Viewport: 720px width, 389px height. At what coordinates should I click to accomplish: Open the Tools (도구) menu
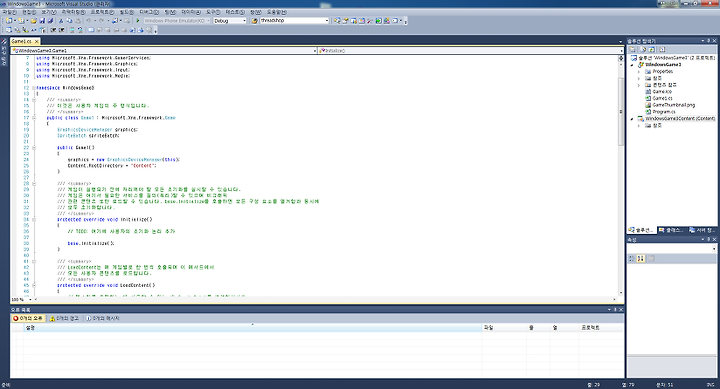[213, 12]
